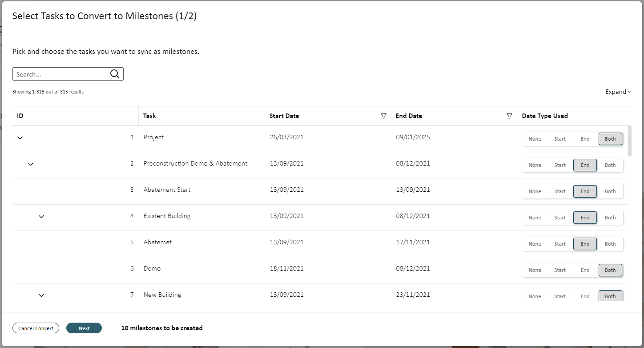Click New Building end date 23/11/2021
Screen dimensions: 644x348
(413, 295)
